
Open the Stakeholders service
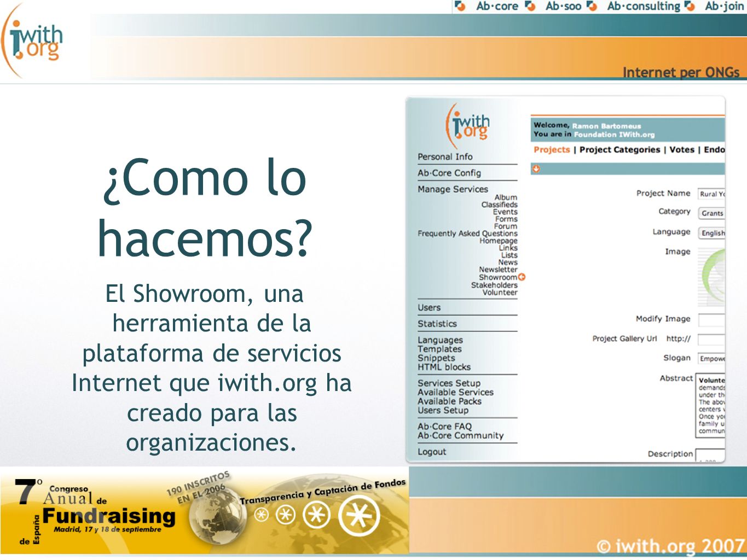494,285
